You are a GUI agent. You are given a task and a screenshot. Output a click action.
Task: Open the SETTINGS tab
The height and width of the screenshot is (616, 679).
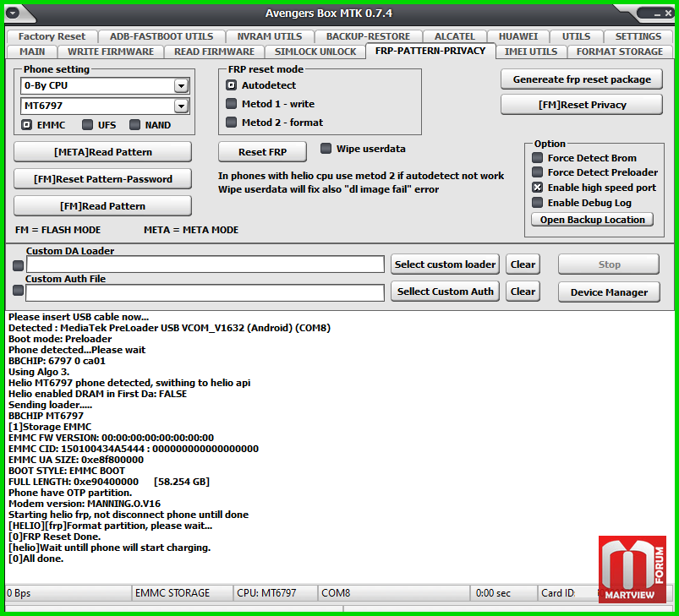638,36
